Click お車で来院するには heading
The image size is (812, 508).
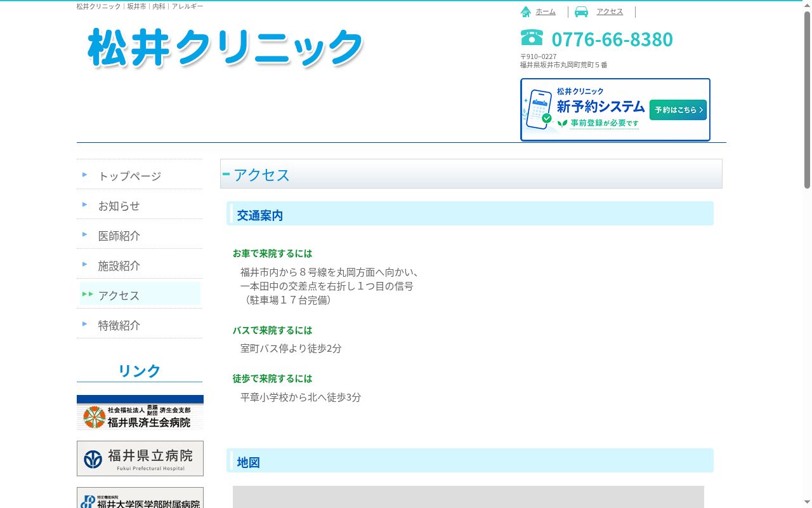click(273, 253)
